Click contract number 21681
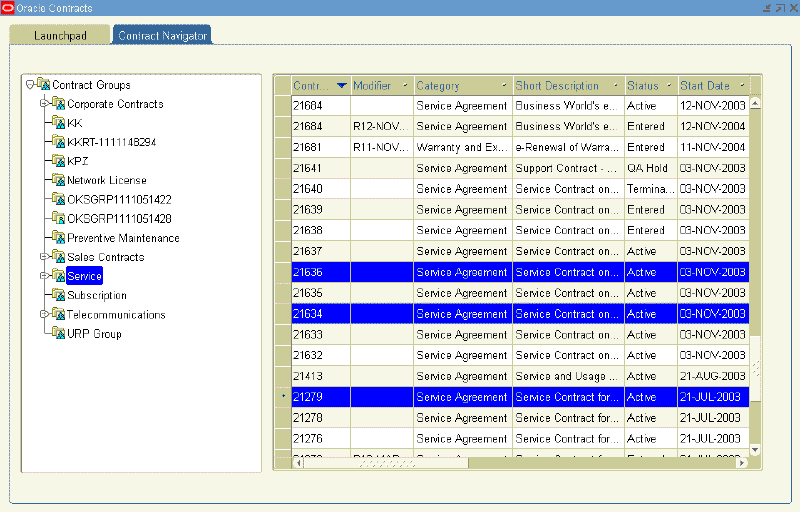 pyautogui.click(x=320, y=147)
